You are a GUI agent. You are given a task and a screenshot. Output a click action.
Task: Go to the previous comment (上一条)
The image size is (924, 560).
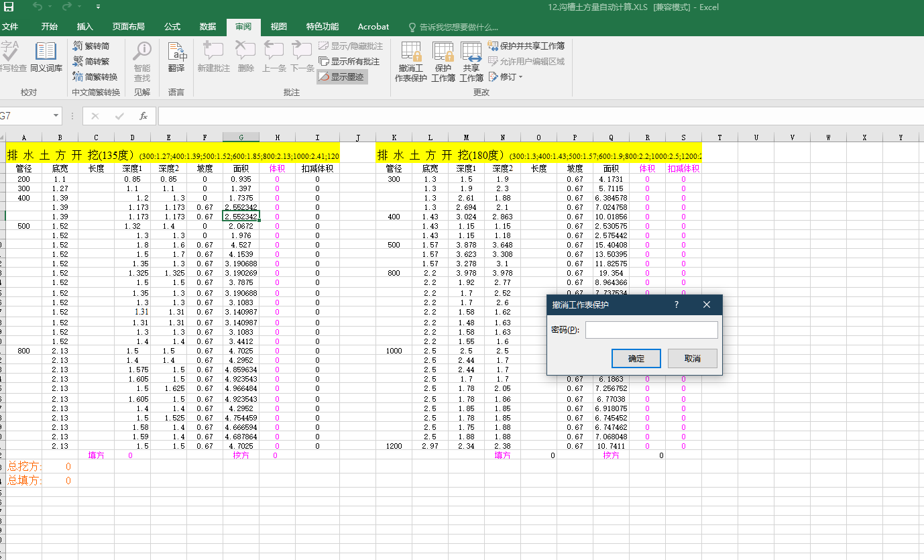point(274,56)
